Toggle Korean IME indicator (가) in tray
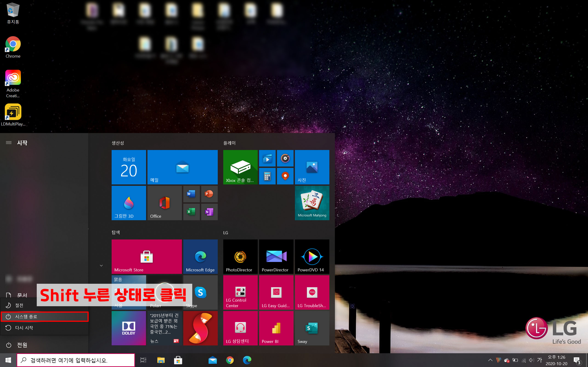This screenshot has width=588, height=367. (539, 360)
